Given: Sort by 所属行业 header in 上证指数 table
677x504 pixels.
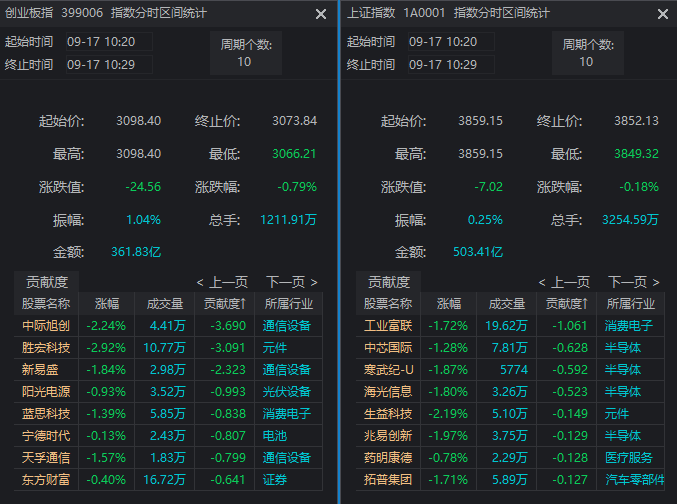Looking at the screenshot, I should pos(630,304).
